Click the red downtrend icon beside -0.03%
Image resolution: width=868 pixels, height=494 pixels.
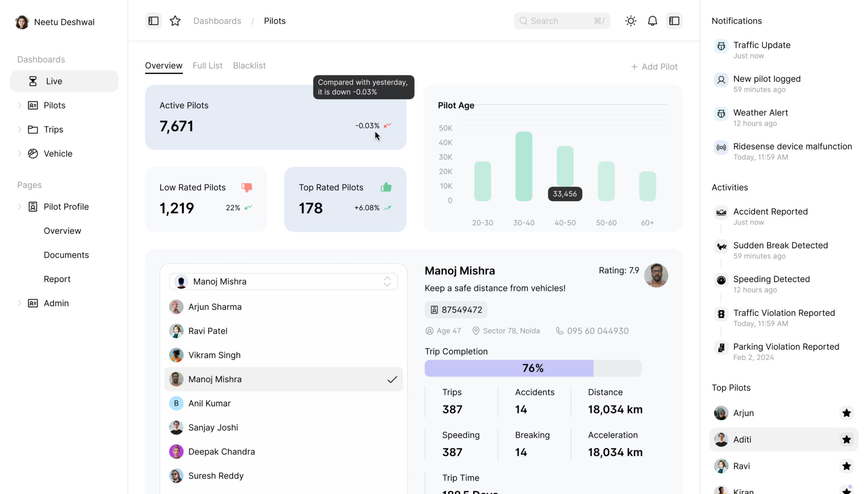point(388,126)
